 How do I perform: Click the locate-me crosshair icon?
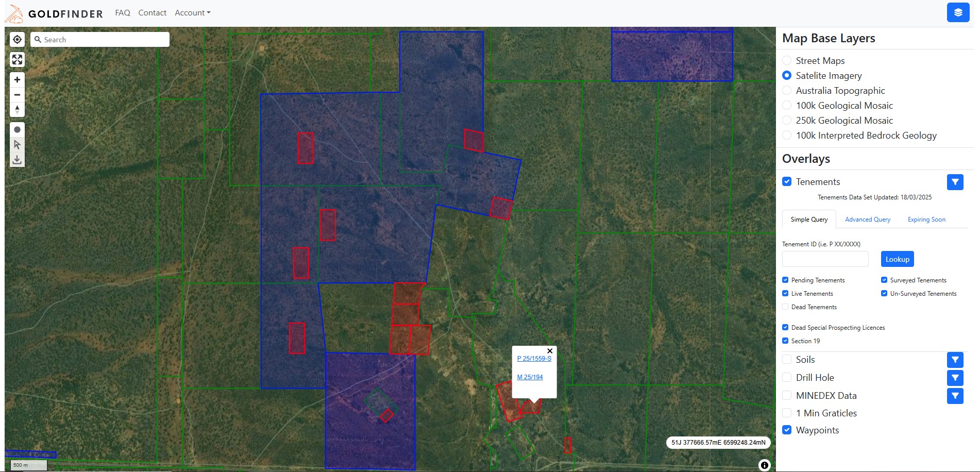pyautogui.click(x=17, y=40)
